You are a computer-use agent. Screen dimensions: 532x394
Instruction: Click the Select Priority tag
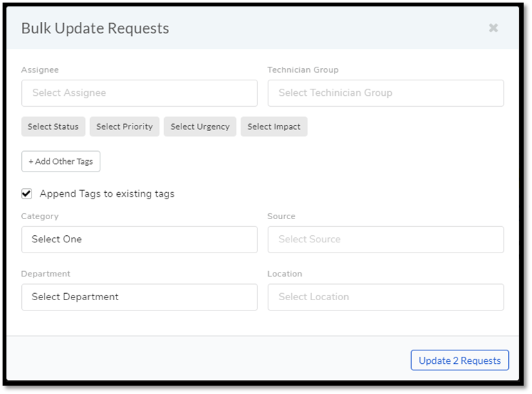tap(125, 127)
